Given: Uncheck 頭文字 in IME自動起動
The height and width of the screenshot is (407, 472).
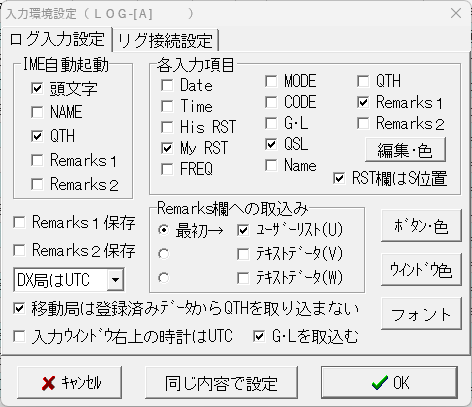Looking at the screenshot, I should [x=37, y=88].
